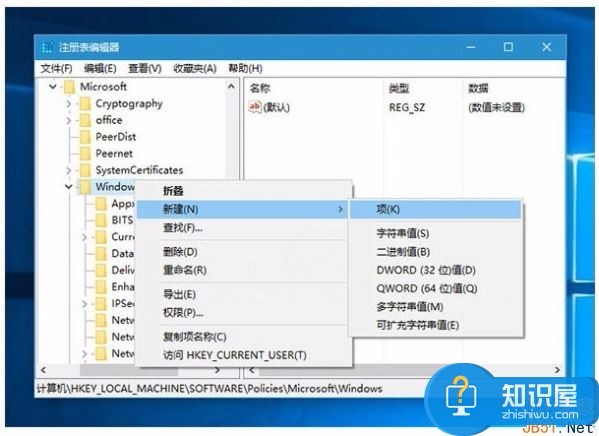Click the Peernet folder icon
The width and height of the screenshot is (599, 436).
[85, 154]
